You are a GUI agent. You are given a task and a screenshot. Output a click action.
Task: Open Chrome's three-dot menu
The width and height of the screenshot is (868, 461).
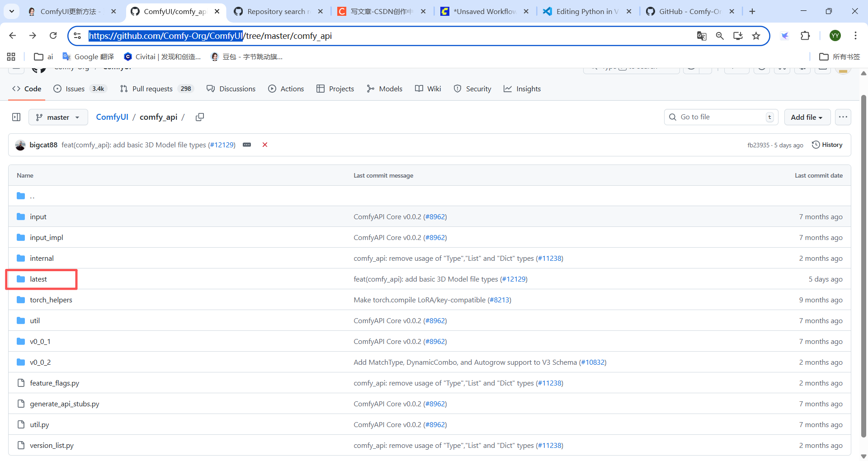tap(855, 36)
